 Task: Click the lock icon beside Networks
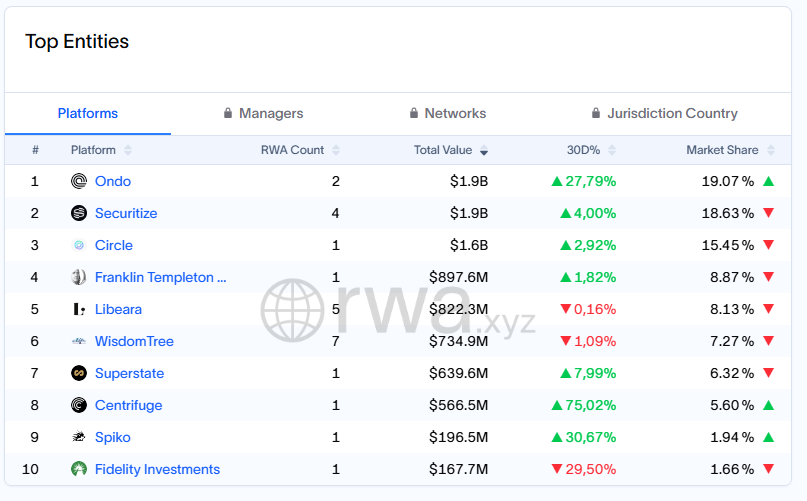[414, 113]
